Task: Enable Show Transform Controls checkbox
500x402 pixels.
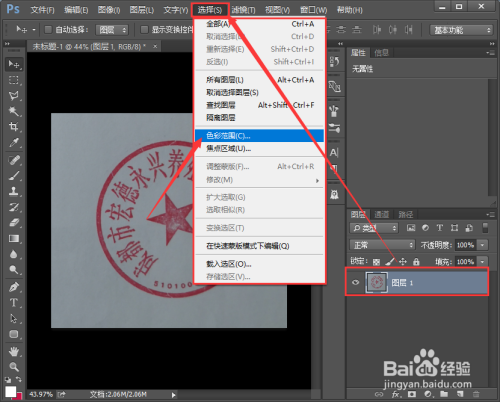Action: tap(144, 30)
